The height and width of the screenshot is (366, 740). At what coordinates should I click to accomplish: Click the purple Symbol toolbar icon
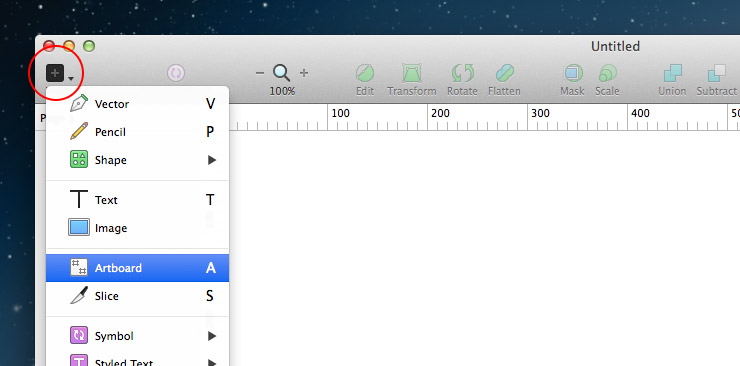[176, 73]
